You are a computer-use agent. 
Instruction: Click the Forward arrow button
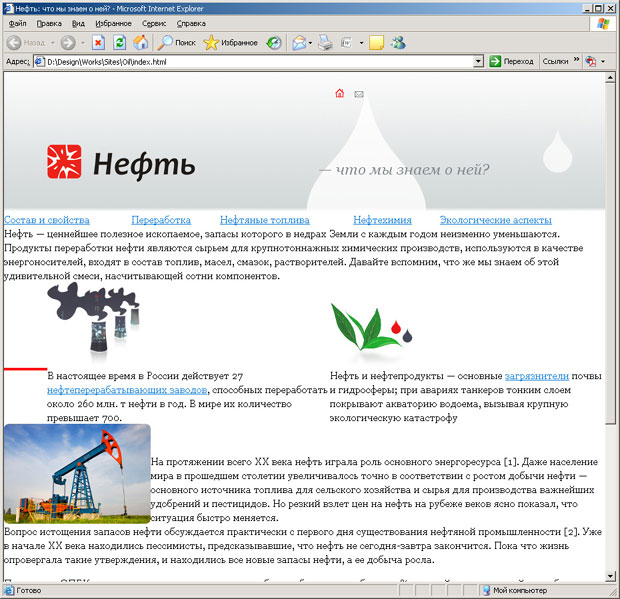coord(68,42)
